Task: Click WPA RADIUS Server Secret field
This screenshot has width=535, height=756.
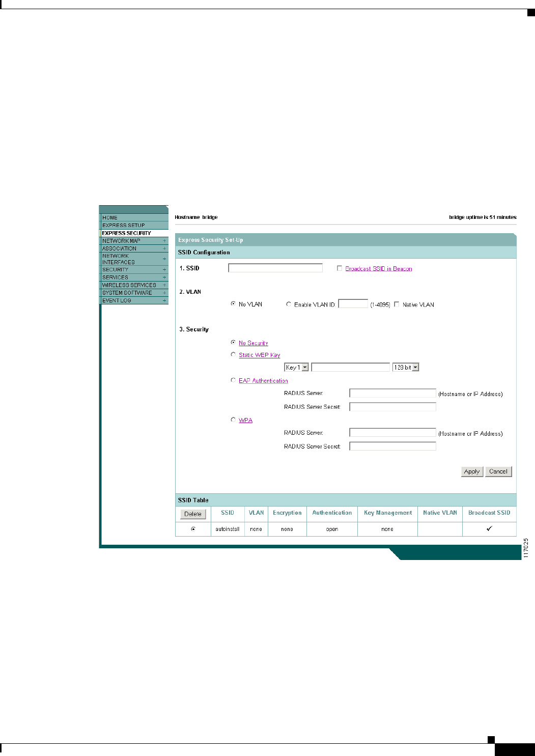Action: 393,446
